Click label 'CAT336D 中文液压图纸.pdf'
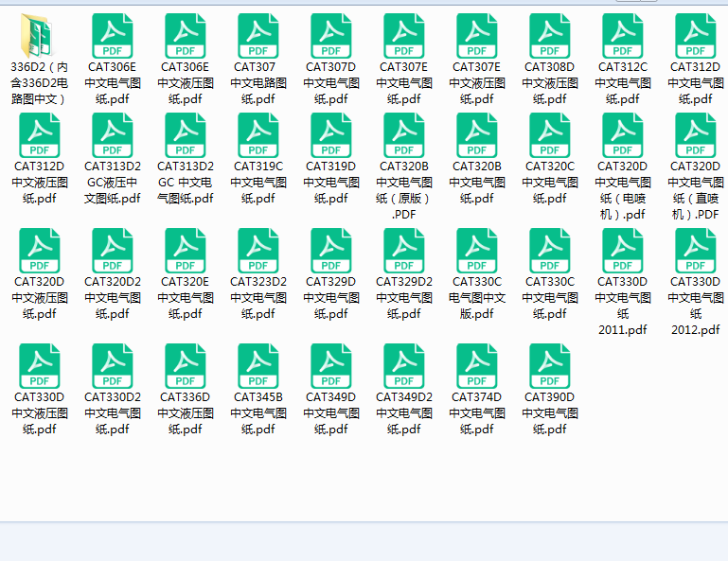The width and height of the screenshot is (728, 561). tap(186, 413)
